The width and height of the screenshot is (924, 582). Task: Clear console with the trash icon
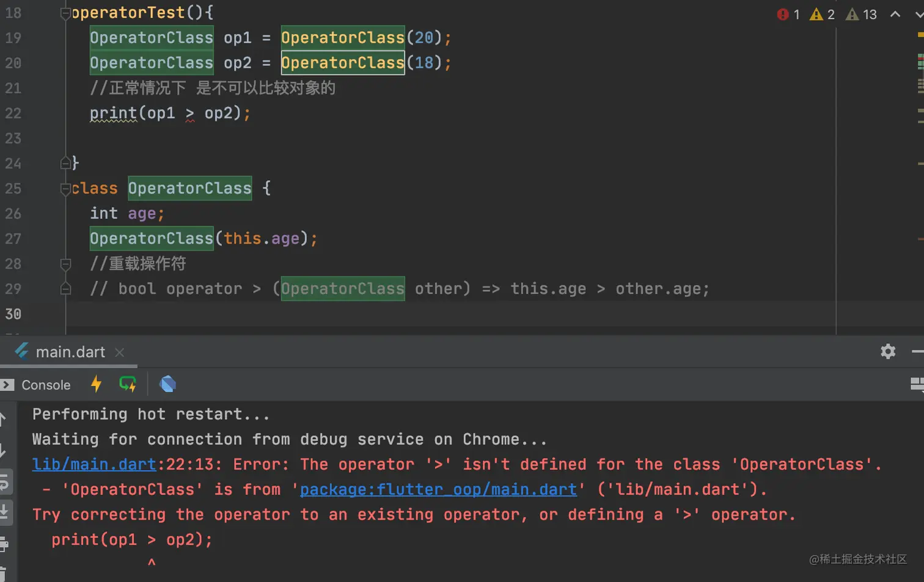(x=3, y=574)
